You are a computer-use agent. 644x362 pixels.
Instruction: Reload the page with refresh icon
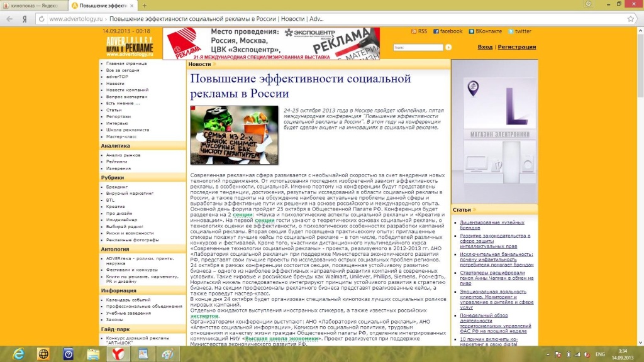pos(42,19)
